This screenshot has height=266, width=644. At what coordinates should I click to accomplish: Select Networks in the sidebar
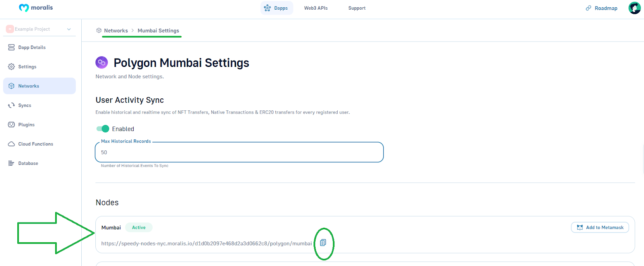coord(39,86)
